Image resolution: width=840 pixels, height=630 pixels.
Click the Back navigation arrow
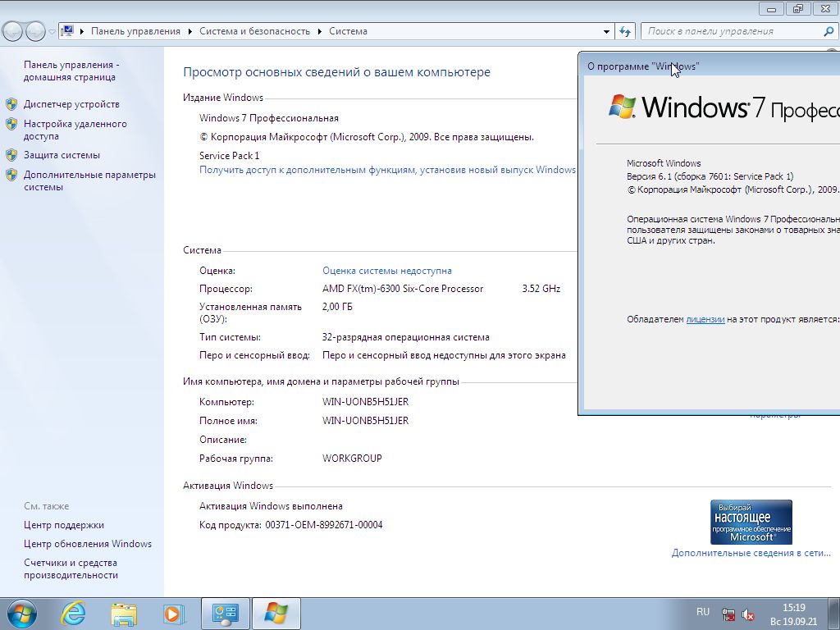tap(13, 32)
